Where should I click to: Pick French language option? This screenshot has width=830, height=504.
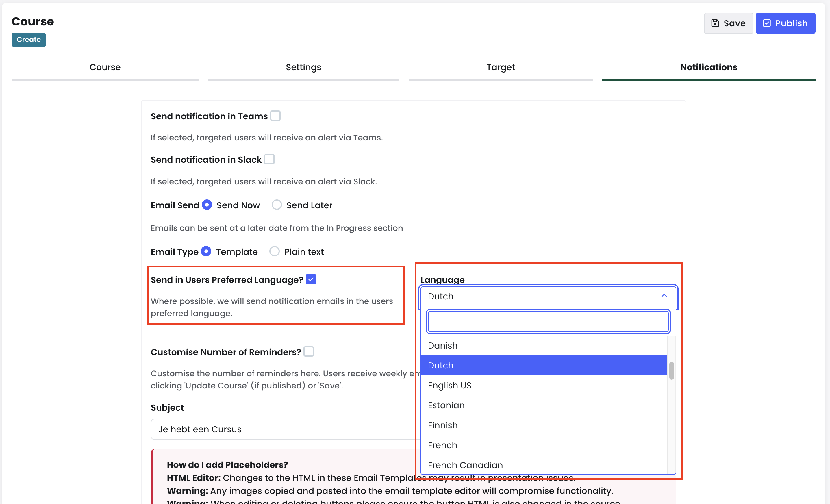[544, 445]
